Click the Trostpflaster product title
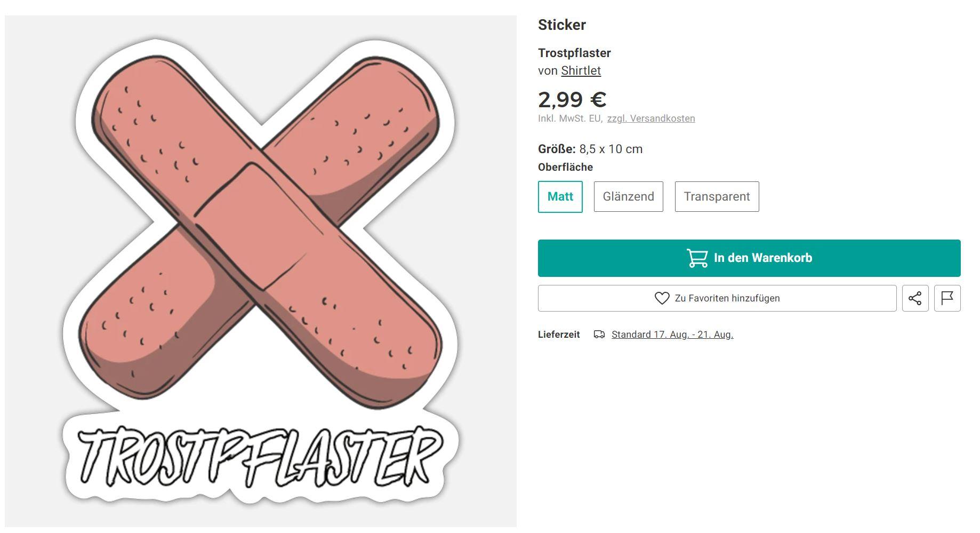This screenshot has height=533, width=980. [x=574, y=53]
